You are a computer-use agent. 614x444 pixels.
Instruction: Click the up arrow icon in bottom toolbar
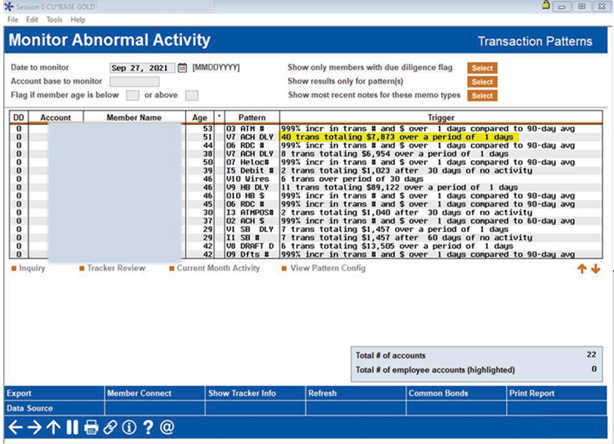point(53,427)
